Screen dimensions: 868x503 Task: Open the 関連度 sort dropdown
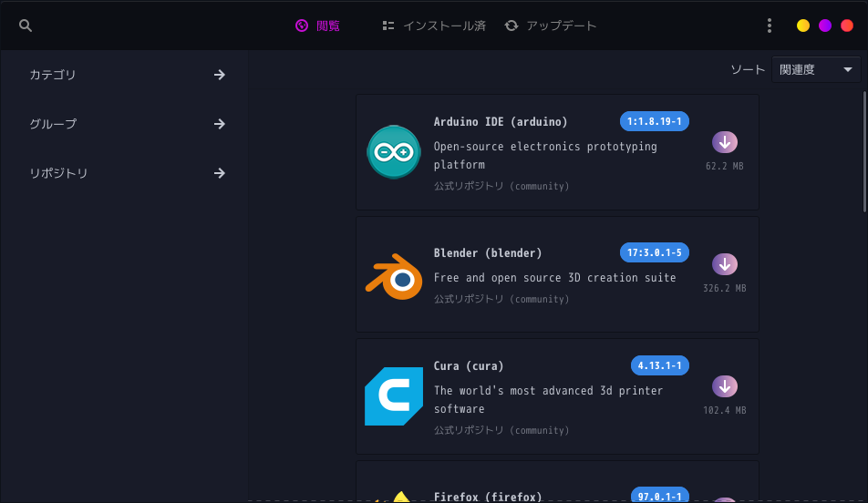[x=816, y=70]
